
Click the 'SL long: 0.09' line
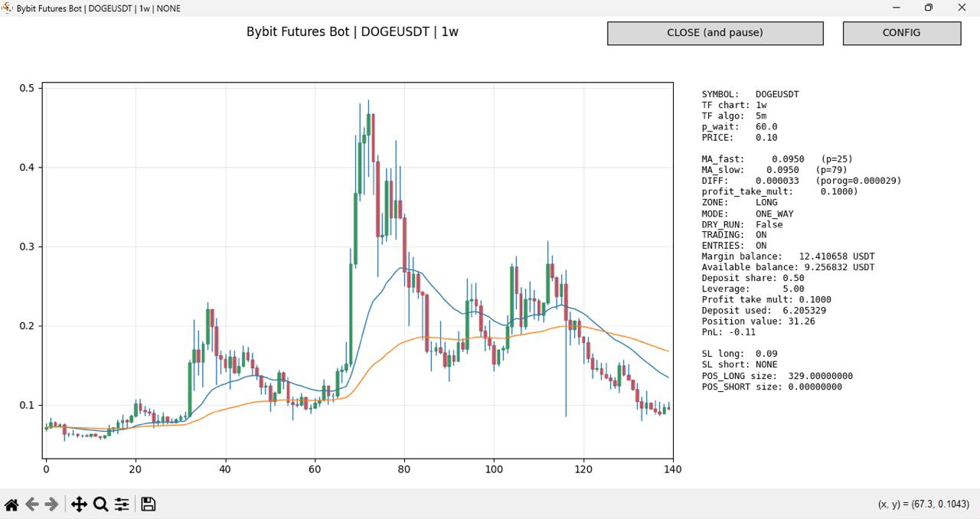click(x=740, y=354)
